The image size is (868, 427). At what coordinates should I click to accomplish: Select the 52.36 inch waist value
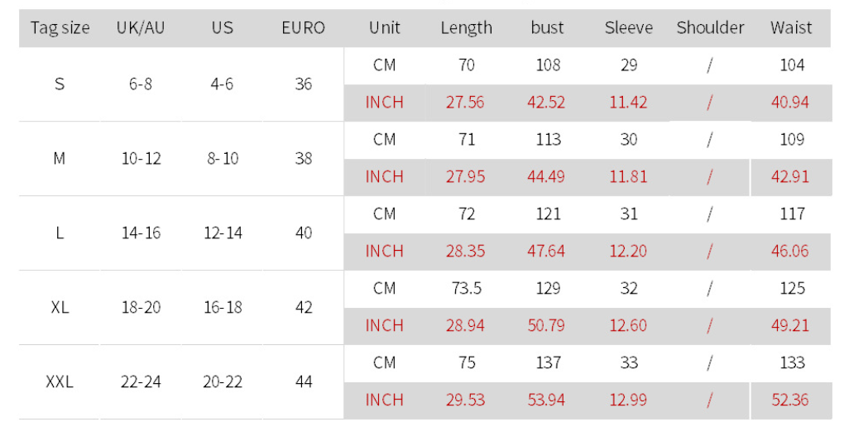click(790, 400)
